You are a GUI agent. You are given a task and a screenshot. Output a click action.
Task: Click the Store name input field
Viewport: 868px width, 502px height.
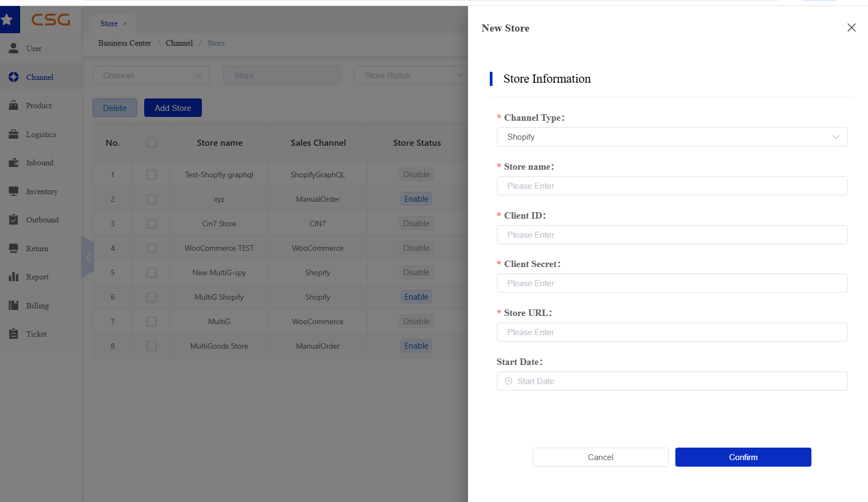pyautogui.click(x=672, y=186)
